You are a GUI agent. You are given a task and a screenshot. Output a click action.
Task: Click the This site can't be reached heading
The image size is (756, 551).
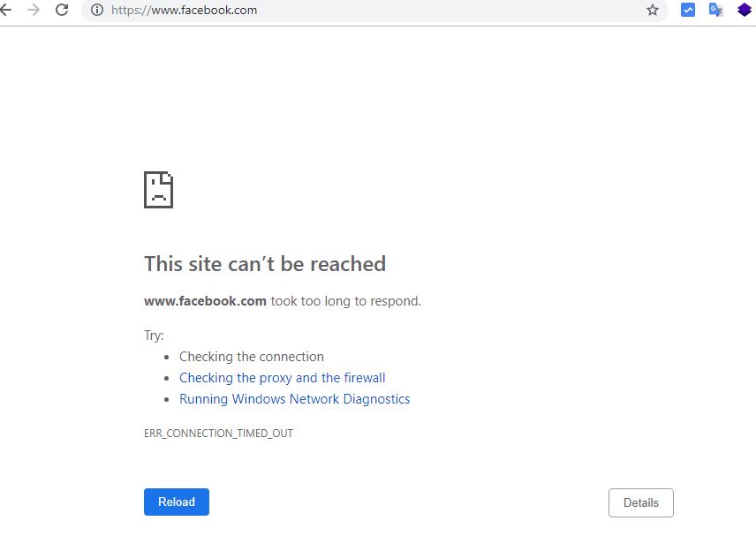(x=264, y=263)
